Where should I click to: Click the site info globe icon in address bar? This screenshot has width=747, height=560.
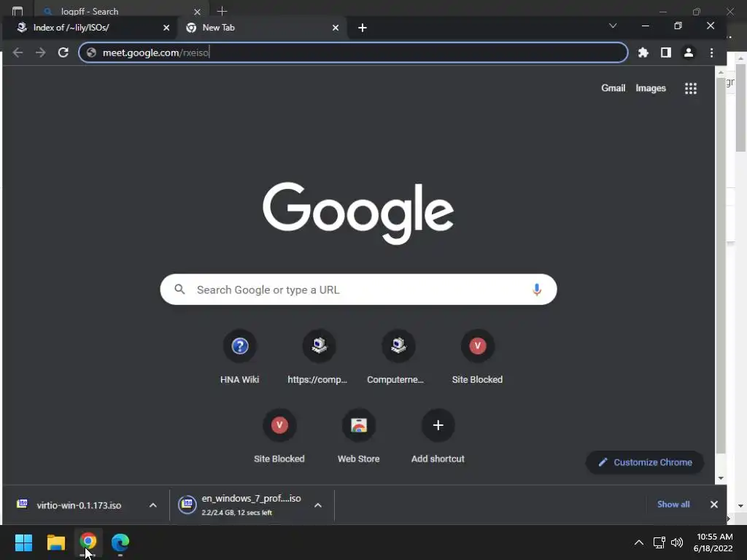pos(91,52)
